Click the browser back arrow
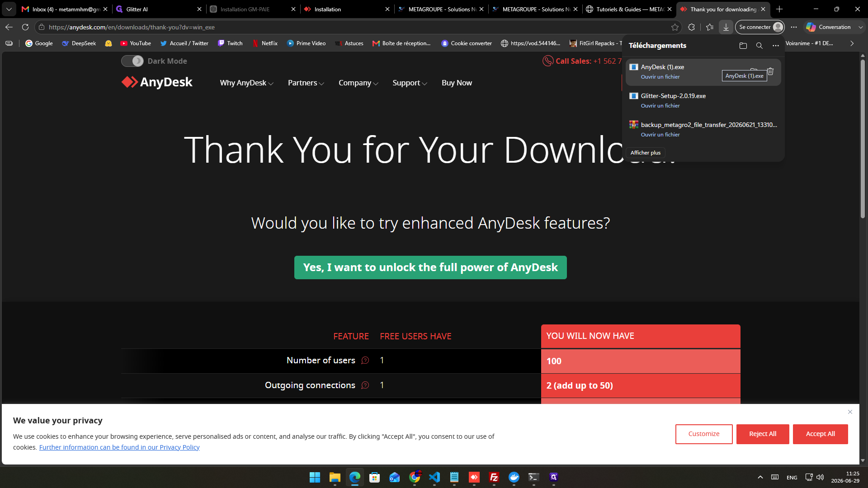This screenshot has height=488, width=868. click(x=9, y=27)
